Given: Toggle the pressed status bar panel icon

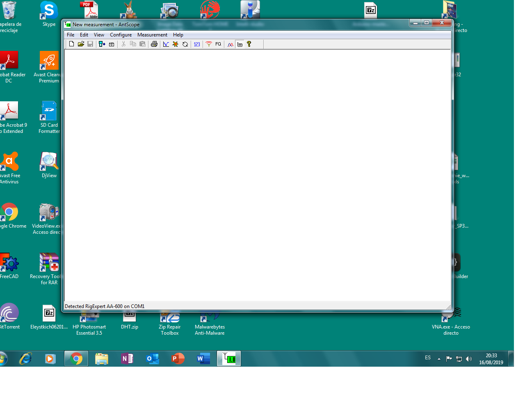Looking at the screenshot, I should coord(240,44).
